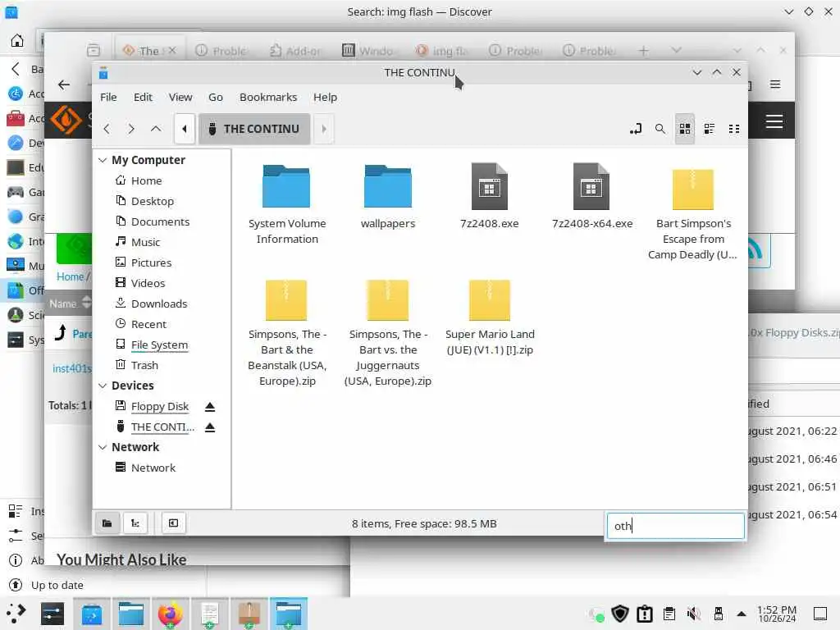
Task: Select Super Mario Land zip file
Action: click(x=490, y=317)
